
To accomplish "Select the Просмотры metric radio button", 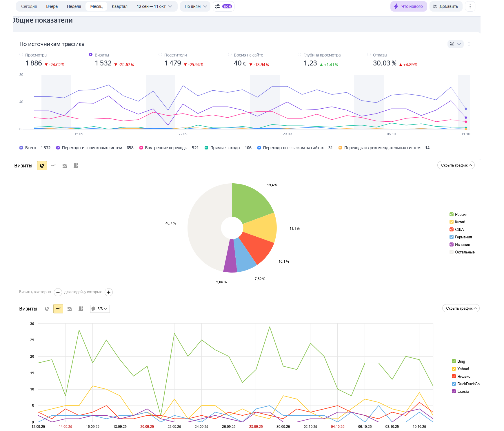I will 21,55.
